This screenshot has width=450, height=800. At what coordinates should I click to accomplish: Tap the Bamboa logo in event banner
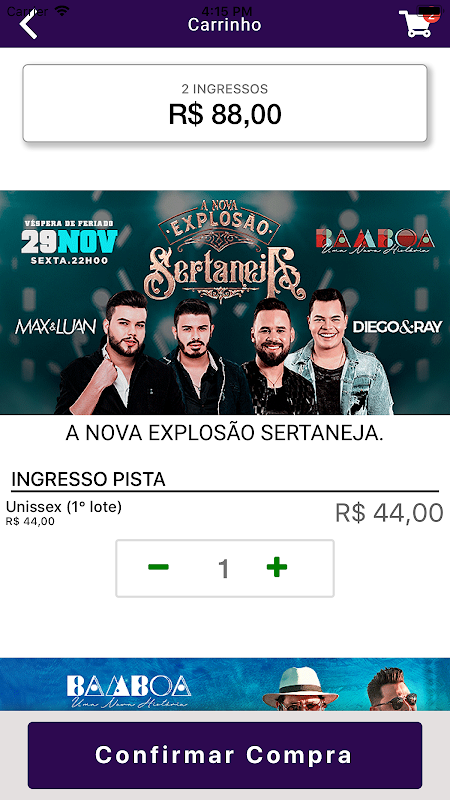(375, 240)
